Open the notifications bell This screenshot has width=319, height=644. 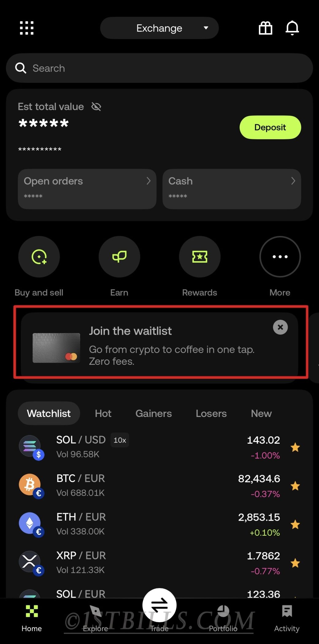(x=292, y=28)
